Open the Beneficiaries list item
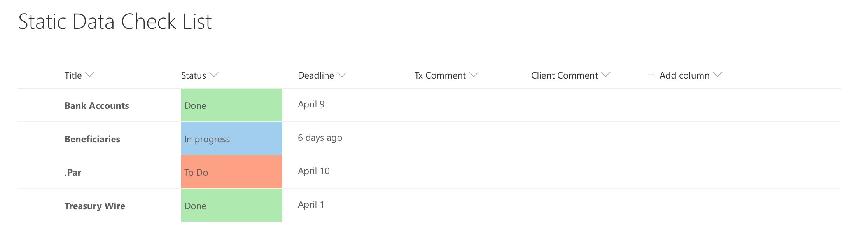This screenshot has height=248, width=868. (92, 139)
